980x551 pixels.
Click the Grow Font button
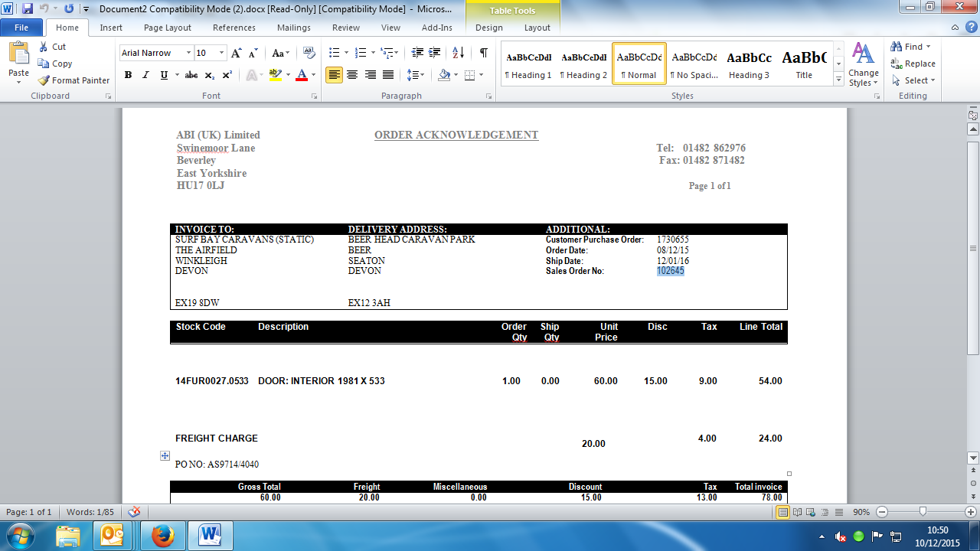(236, 53)
